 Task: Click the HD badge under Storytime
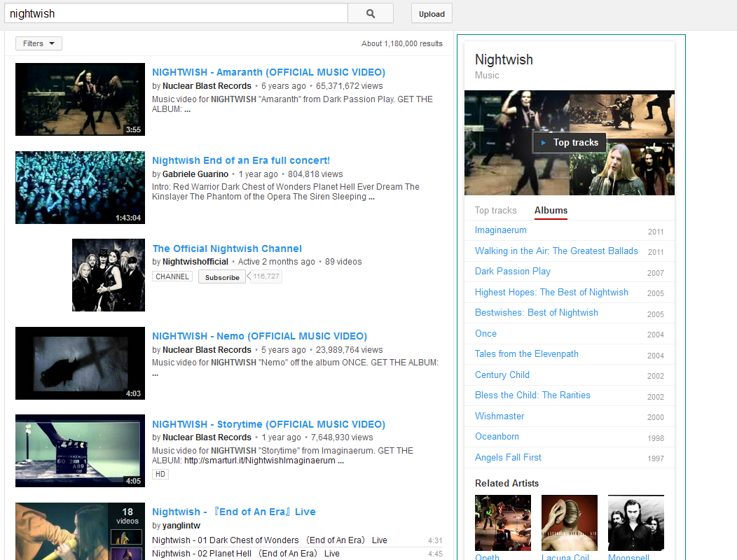point(160,474)
